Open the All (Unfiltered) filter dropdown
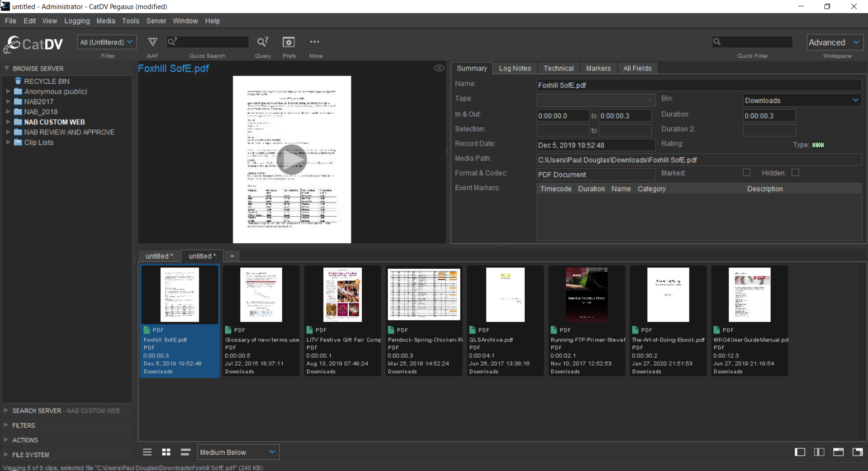The width and height of the screenshot is (868, 471). tap(107, 42)
